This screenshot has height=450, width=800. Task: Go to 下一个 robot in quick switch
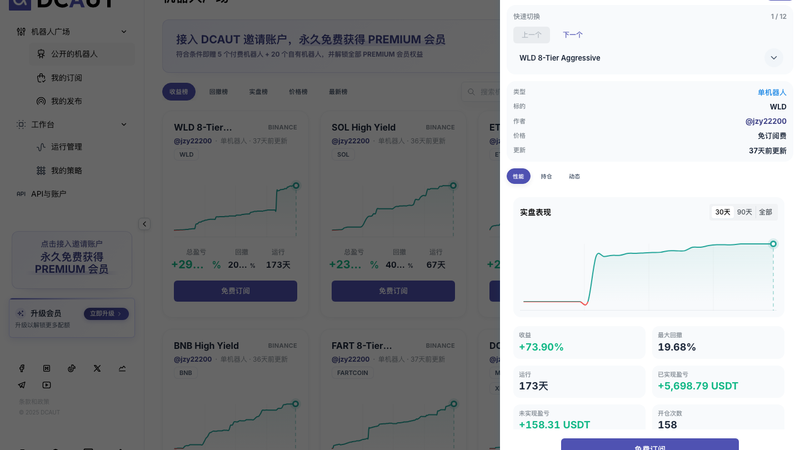(572, 35)
